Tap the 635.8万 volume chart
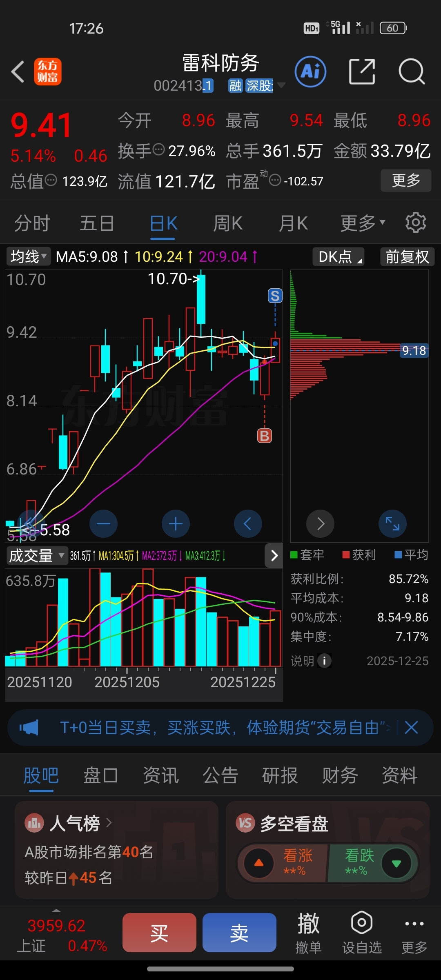The height and width of the screenshot is (980, 441). pos(143,617)
